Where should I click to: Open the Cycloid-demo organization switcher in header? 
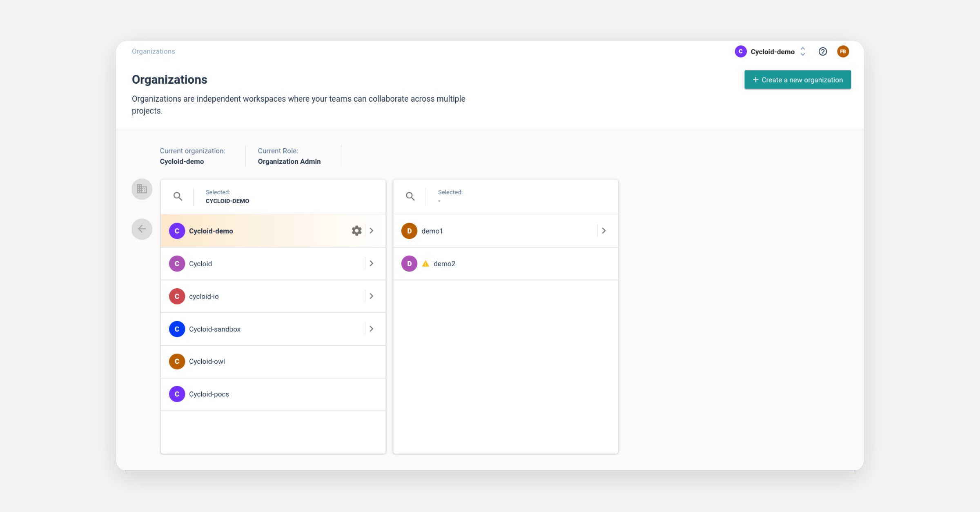pyautogui.click(x=770, y=51)
